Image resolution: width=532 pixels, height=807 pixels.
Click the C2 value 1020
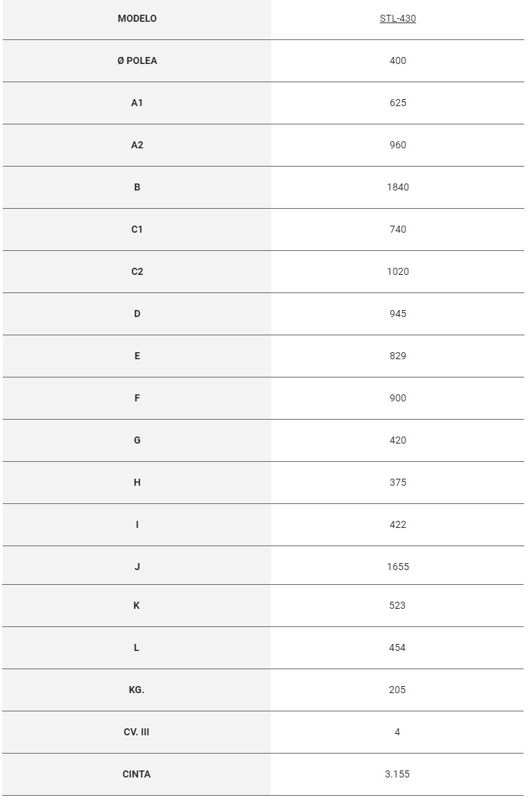click(x=397, y=272)
